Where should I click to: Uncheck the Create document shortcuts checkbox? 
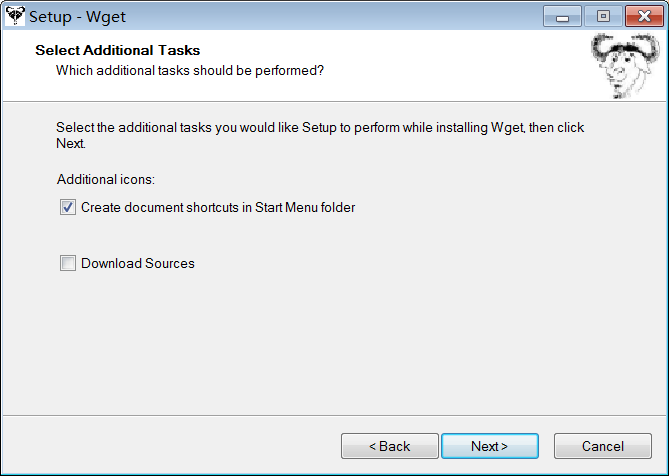click(68, 207)
